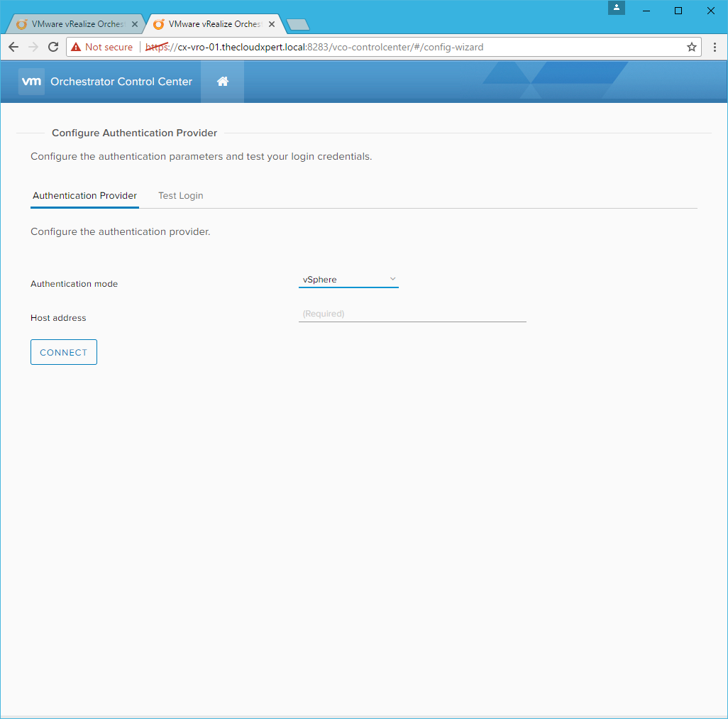Select the Authentication Provider tab
Image resolution: width=728 pixels, height=719 pixels.
pos(84,196)
